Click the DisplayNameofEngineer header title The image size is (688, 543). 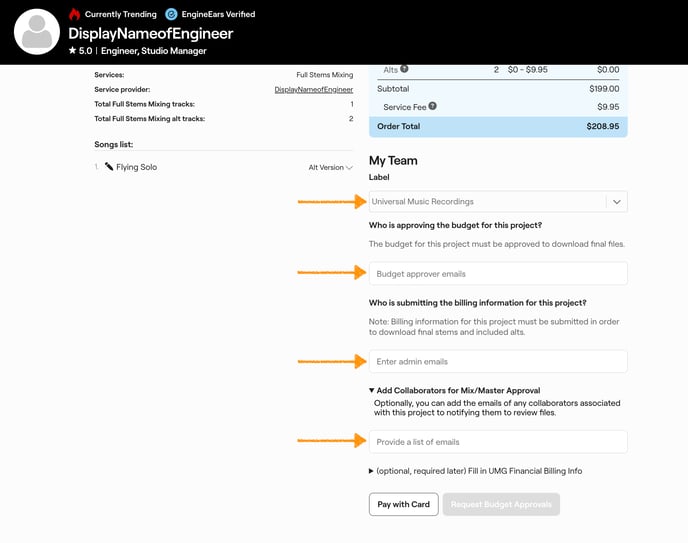click(x=150, y=33)
